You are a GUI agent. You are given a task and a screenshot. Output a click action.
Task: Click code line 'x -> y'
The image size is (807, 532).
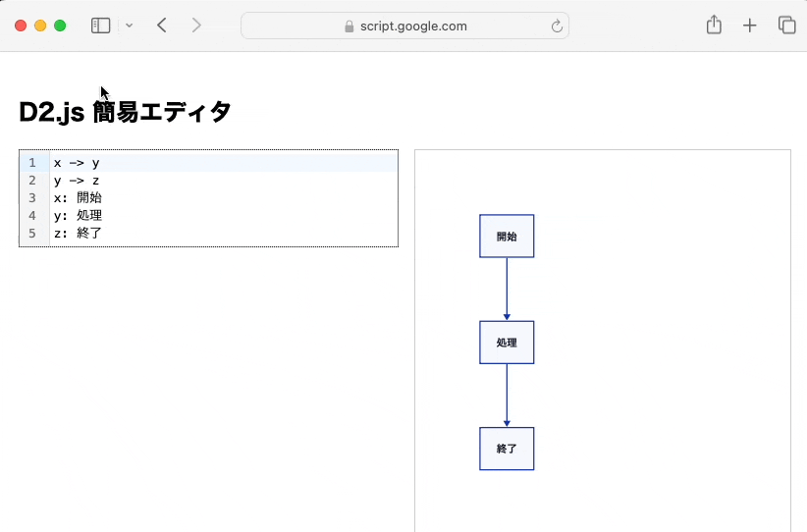click(77, 163)
